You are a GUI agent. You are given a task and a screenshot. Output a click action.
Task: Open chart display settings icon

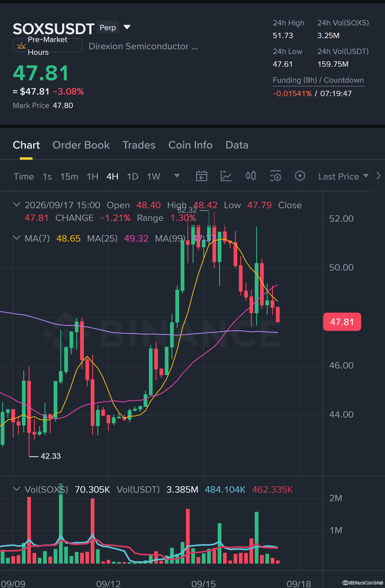coord(275,176)
